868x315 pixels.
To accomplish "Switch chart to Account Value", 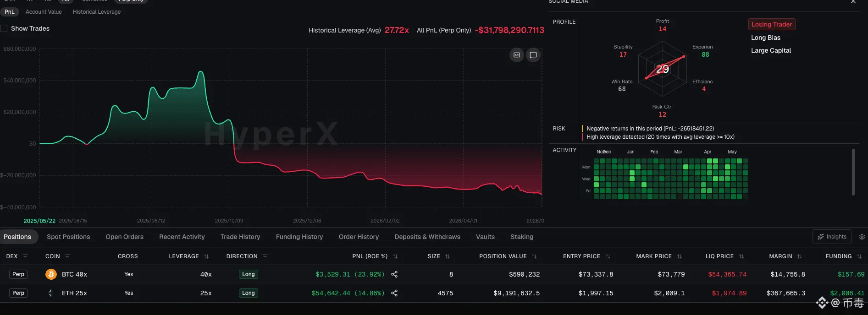I will (44, 12).
